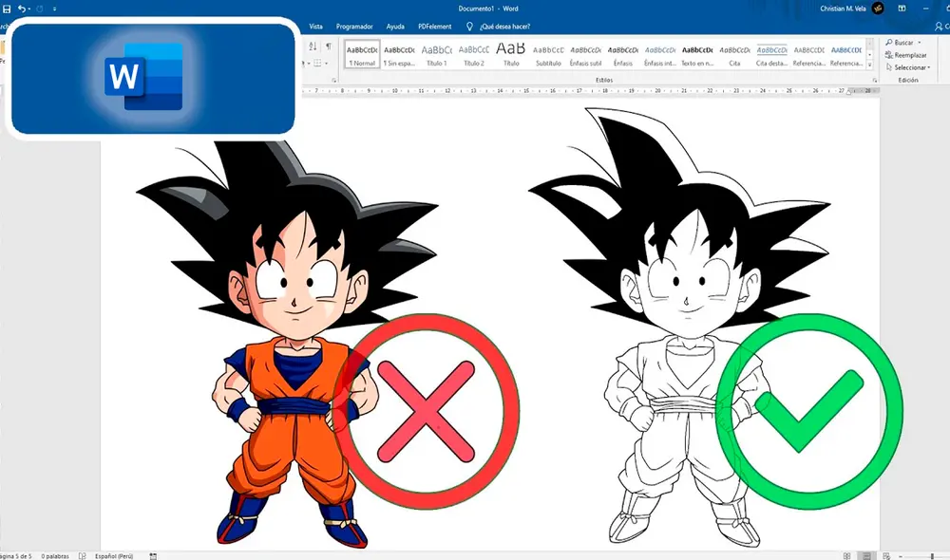Open the proofing check icon in the status bar
950x560 pixels.
pos(82,553)
